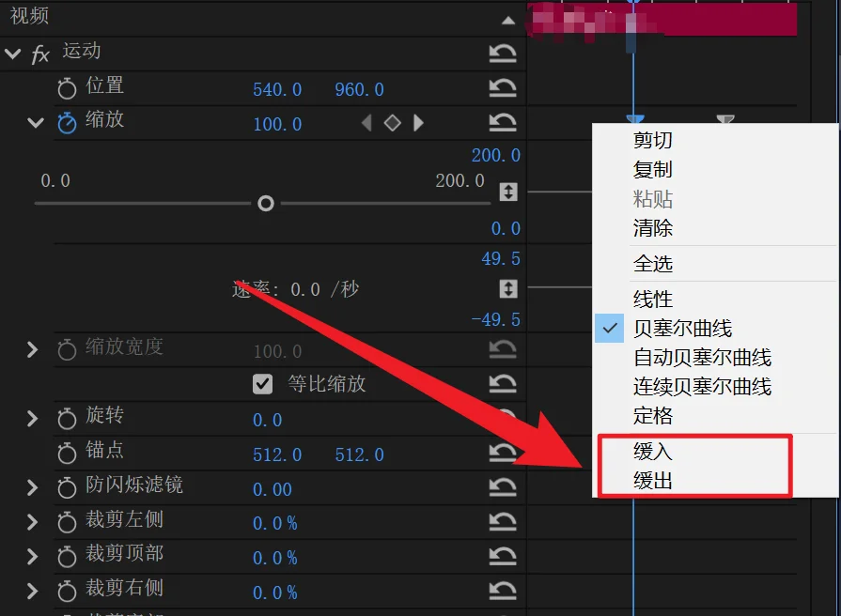Click the reset button for 位置
The width and height of the screenshot is (841, 616).
tap(504, 86)
